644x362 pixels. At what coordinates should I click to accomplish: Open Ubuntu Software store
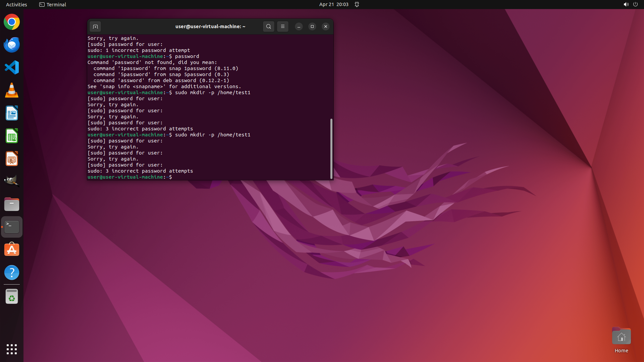(12, 250)
